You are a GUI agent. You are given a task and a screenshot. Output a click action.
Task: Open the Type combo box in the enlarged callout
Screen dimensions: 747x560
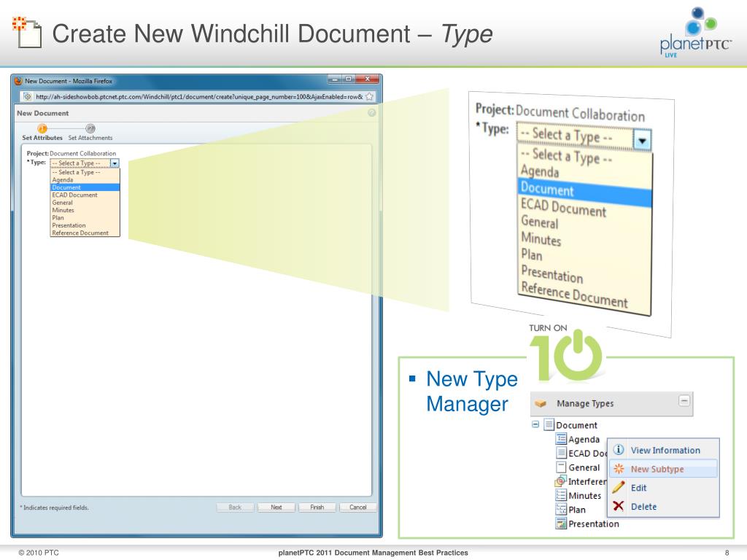pos(584,136)
